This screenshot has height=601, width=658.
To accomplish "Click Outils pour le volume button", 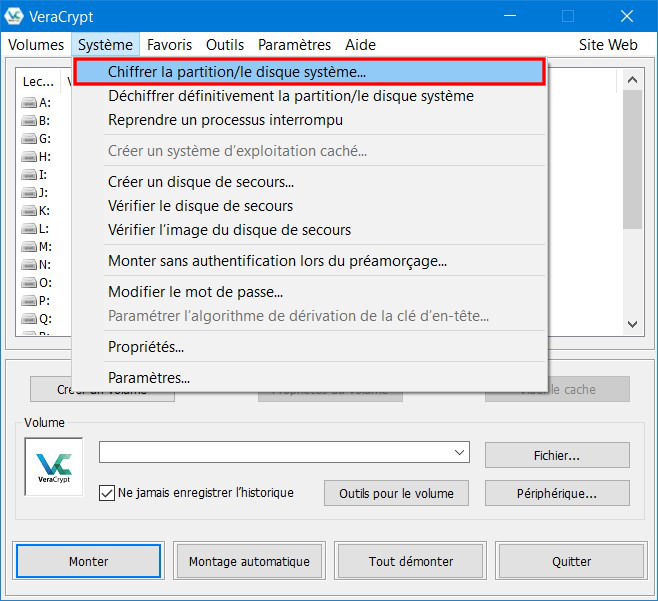I will (396, 494).
